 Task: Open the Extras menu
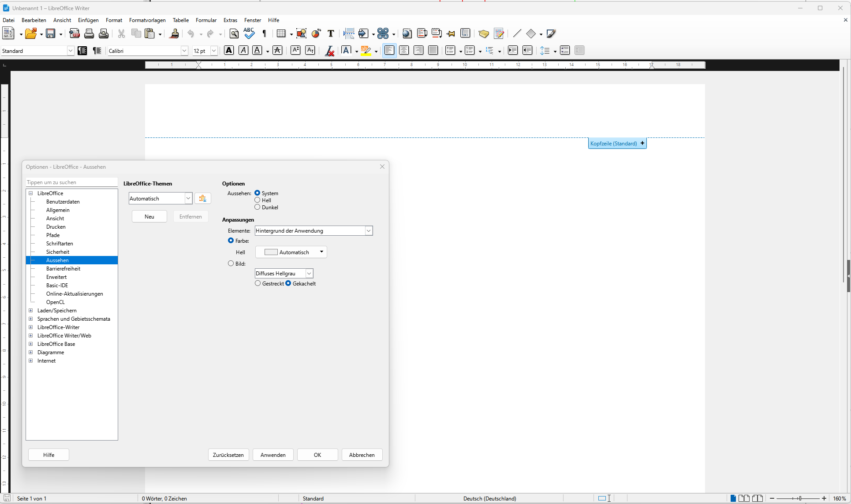[230, 20]
